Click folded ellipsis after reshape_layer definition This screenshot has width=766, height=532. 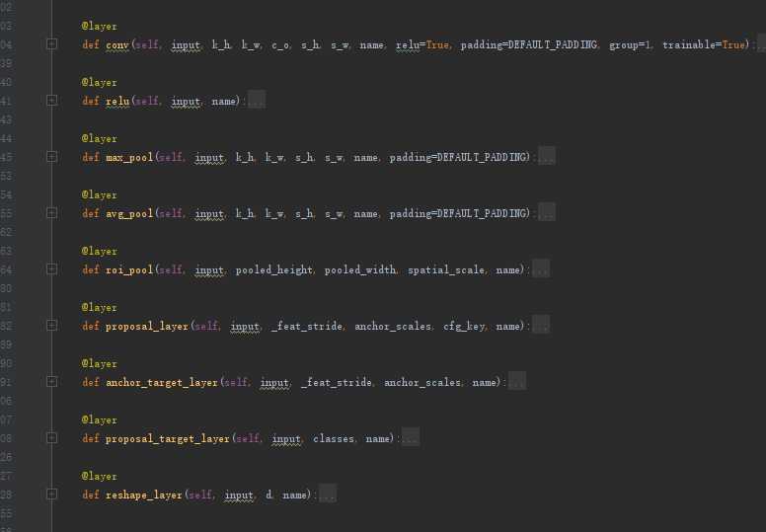point(328,494)
